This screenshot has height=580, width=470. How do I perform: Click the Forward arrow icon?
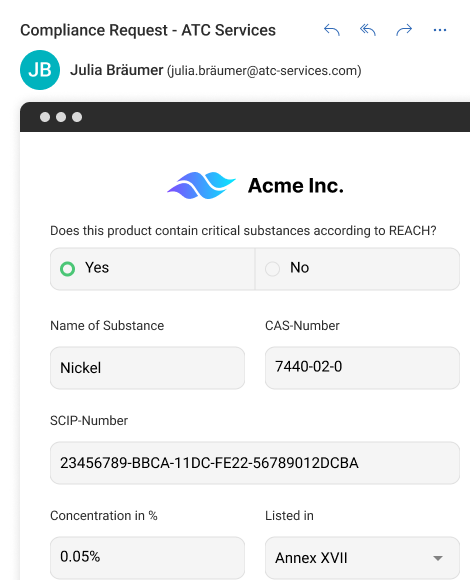click(404, 30)
